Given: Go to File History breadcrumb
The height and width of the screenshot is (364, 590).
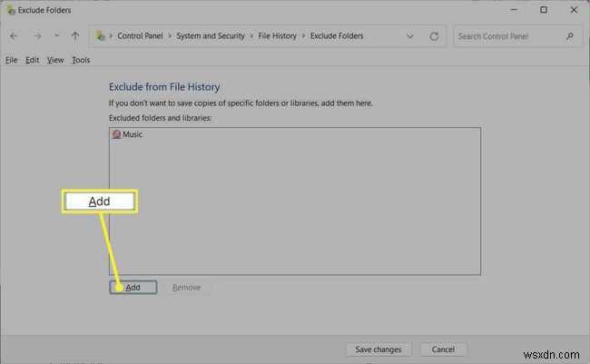Looking at the screenshot, I should (x=278, y=35).
